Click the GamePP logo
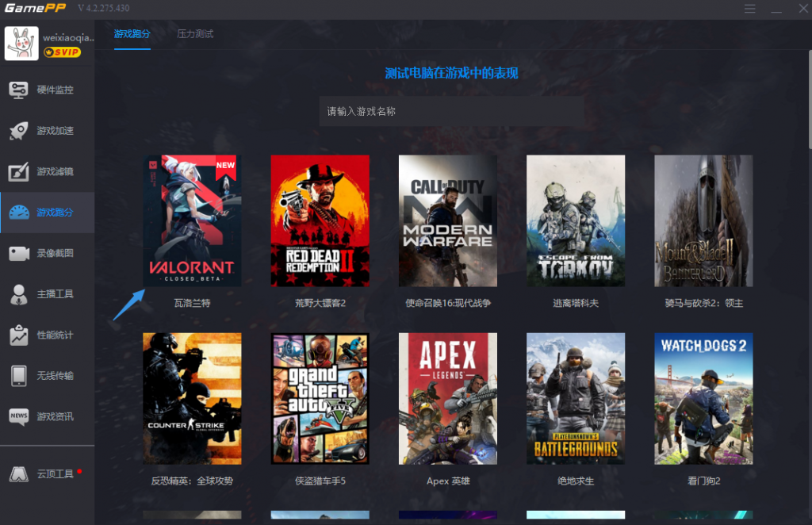 pyautogui.click(x=35, y=8)
